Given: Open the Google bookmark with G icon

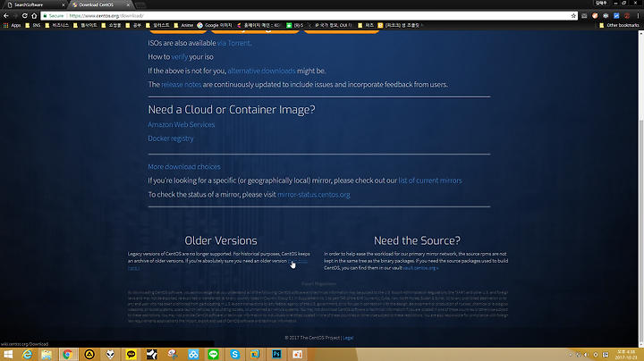Looking at the screenshot, I should [215, 25].
